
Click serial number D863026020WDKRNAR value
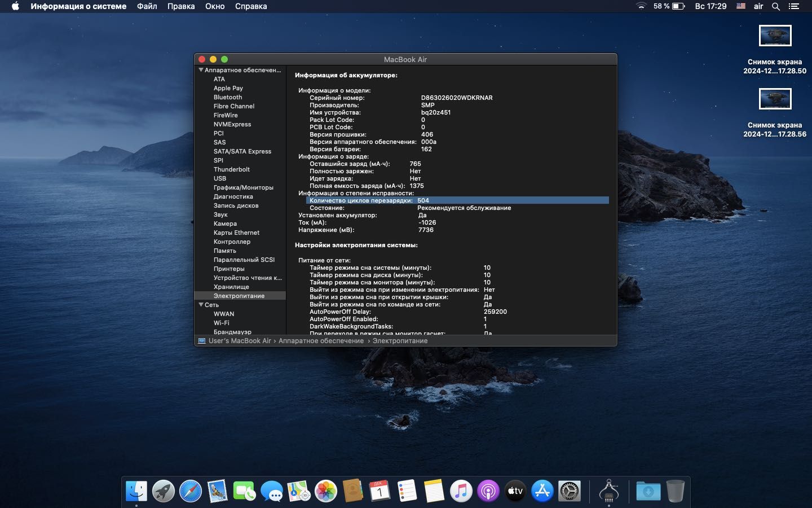click(457, 98)
